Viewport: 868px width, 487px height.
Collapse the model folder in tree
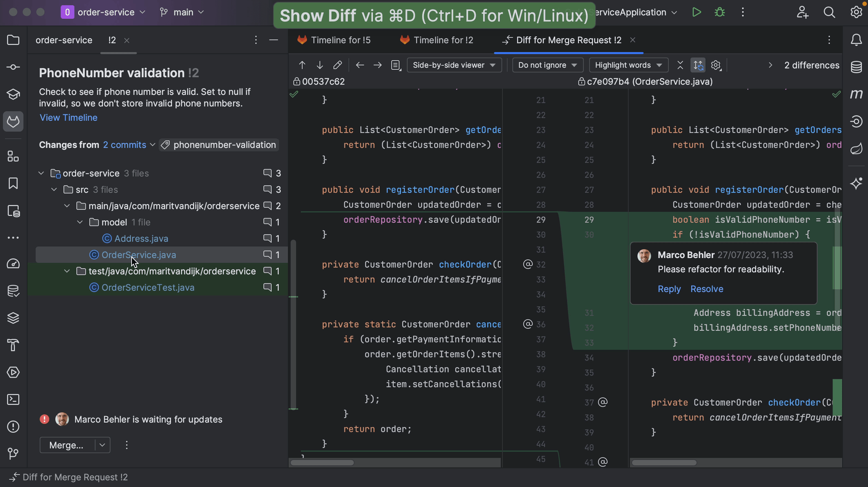pyautogui.click(x=80, y=222)
